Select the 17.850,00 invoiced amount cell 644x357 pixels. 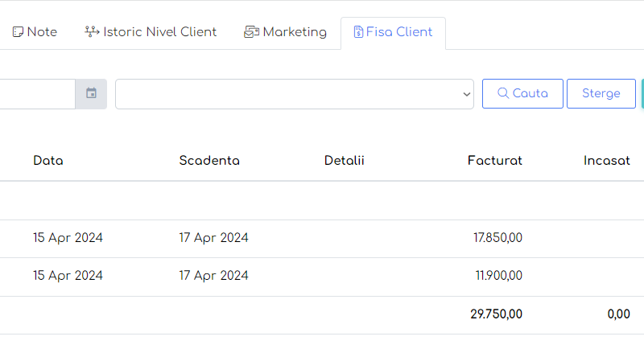coord(497,238)
